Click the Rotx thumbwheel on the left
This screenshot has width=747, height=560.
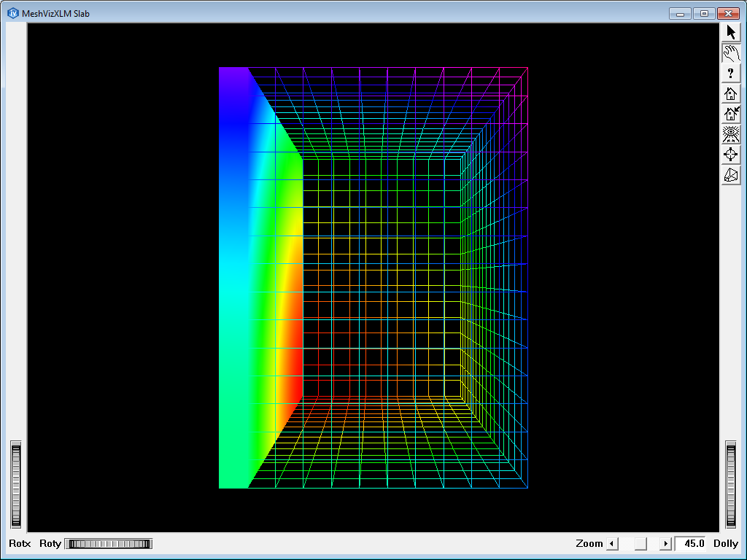coord(16,484)
